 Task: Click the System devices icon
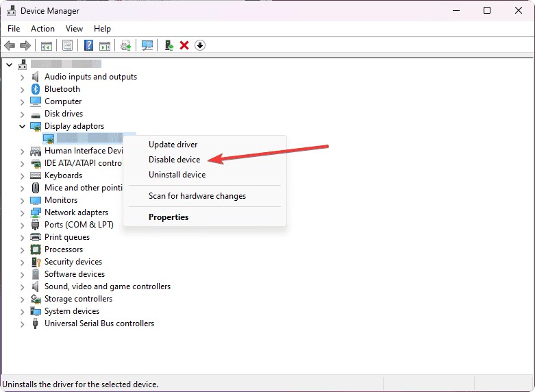click(x=36, y=311)
